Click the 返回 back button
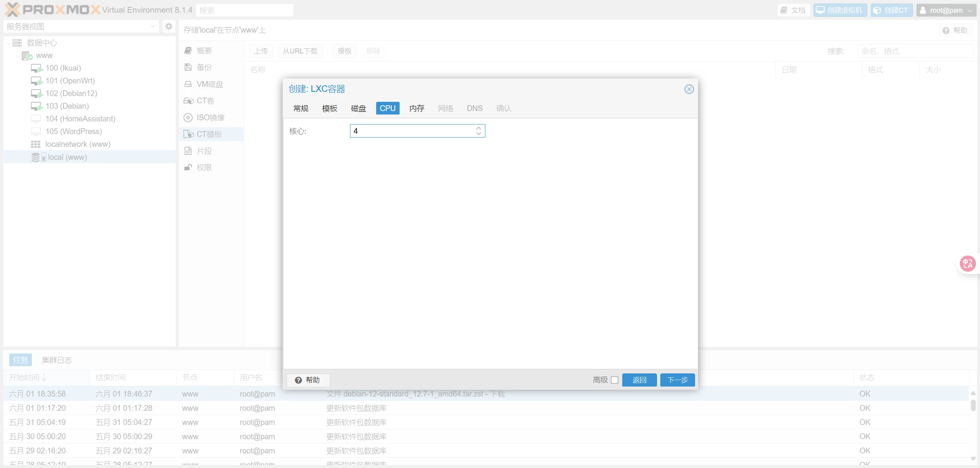 (x=639, y=380)
